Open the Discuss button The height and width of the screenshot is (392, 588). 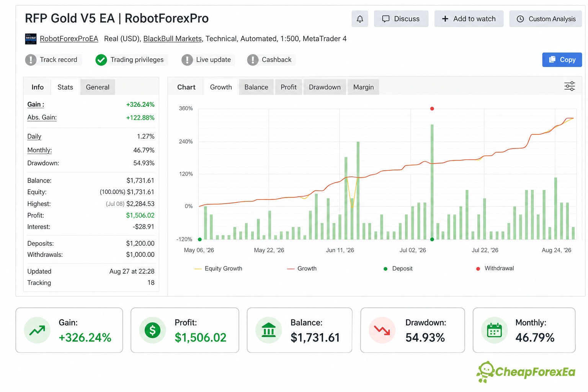point(401,19)
